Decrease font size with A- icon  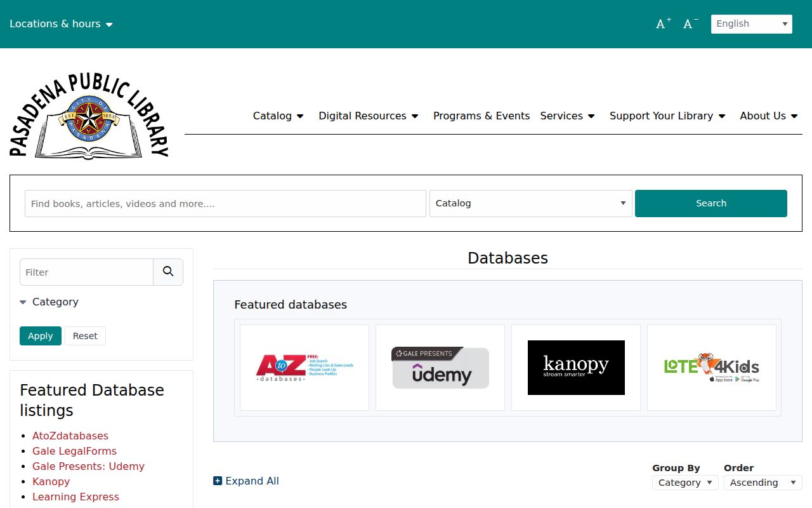(x=691, y=24)
